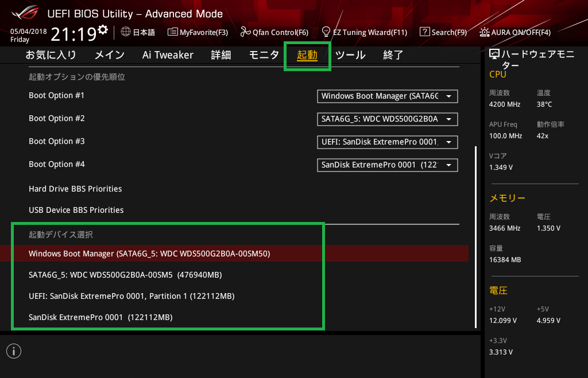588x378 pixels.
Task: Select UEFI SanDisk ExtremePro Partition 1 entry
Action: (131, 297)
